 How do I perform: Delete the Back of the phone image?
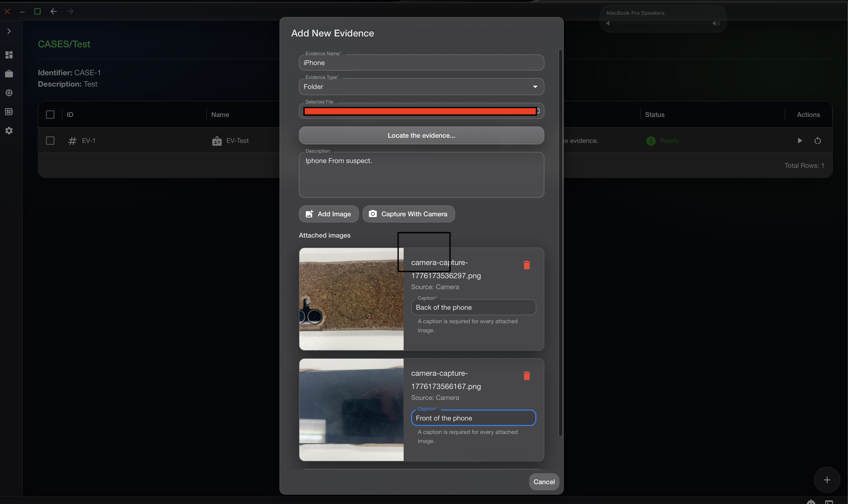(527, 265)
